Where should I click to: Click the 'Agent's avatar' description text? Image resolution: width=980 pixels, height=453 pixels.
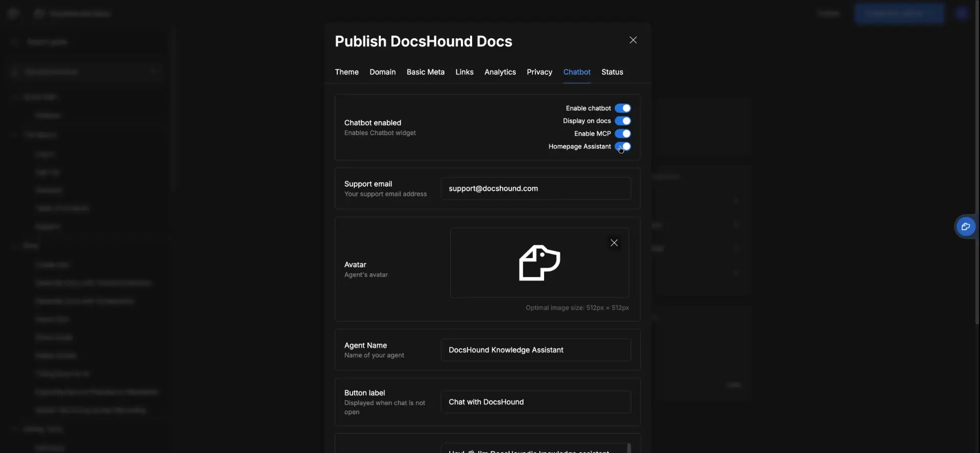click(x=366, y=274)
